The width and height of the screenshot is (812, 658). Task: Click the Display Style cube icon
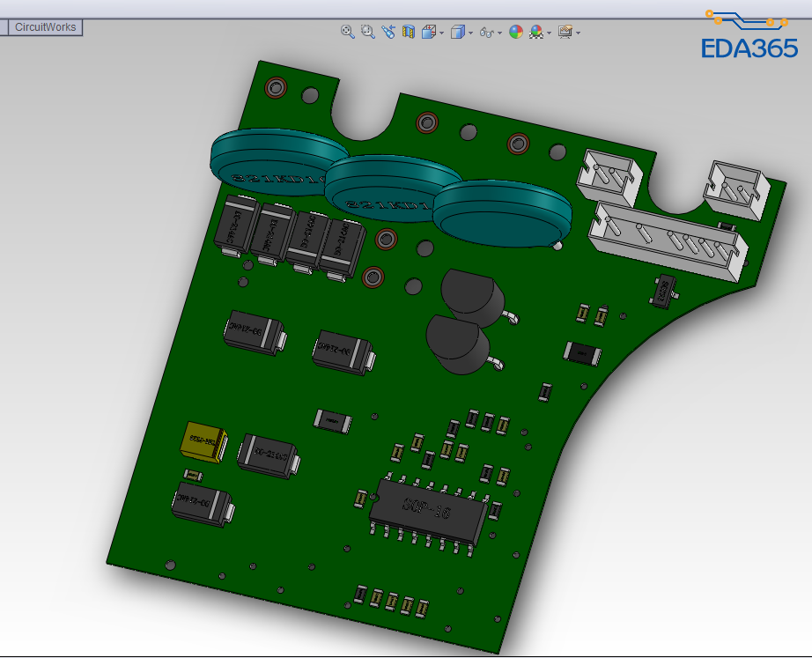457,32
